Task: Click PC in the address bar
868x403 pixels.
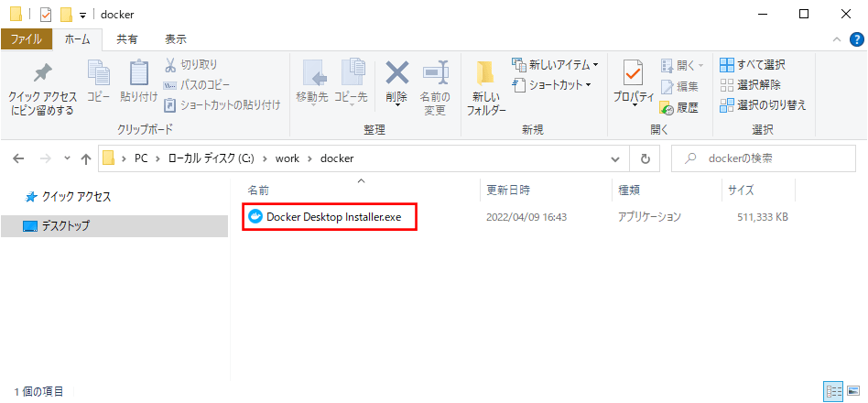Action: pos(141,158)
